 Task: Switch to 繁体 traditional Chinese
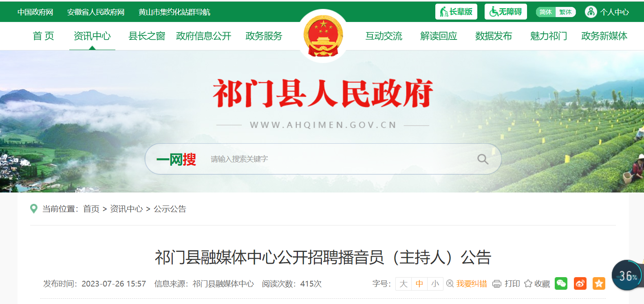(565, 12)
